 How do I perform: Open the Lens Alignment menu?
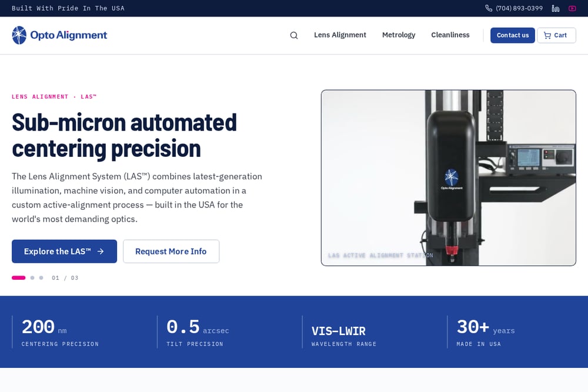[x=340, y=35]
